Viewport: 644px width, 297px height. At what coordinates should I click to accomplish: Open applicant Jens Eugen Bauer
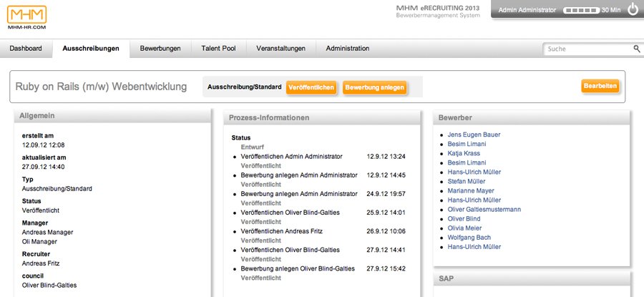click(x=474, y=135)
